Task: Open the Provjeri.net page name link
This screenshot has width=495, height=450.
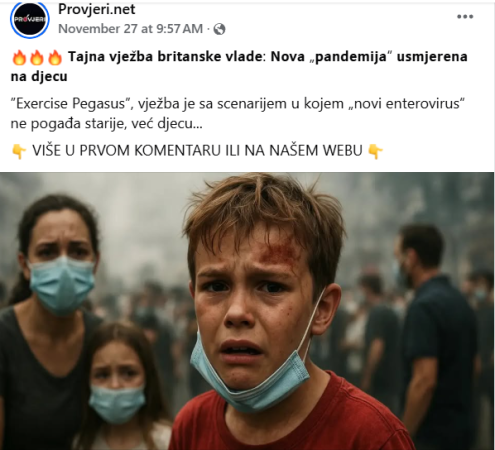Action: click(x=97, y=9)
